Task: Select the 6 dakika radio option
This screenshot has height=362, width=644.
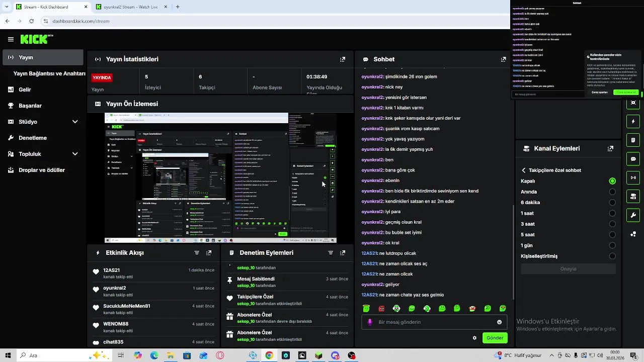Action: tap(612, 203)
